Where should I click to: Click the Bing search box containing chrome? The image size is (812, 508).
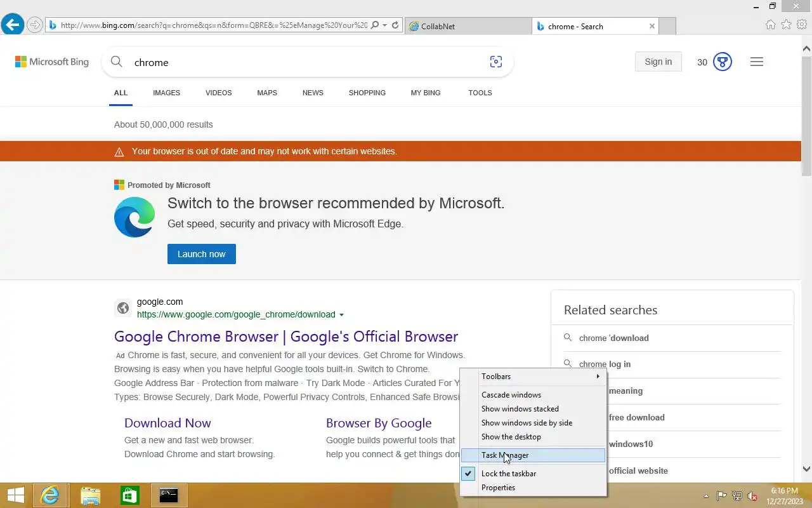[x=308, y=62]
